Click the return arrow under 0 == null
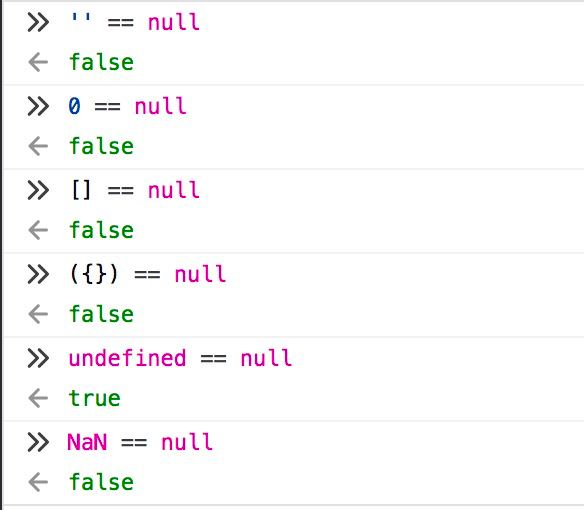Screen dimensions: 584x510 [38, 146]
